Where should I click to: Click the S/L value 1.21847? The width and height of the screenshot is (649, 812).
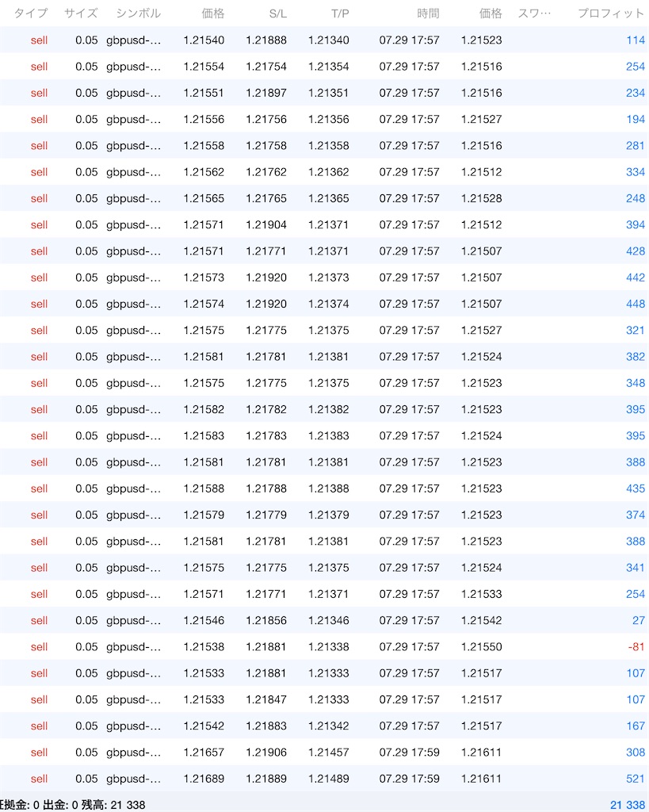tap(266, 699)
